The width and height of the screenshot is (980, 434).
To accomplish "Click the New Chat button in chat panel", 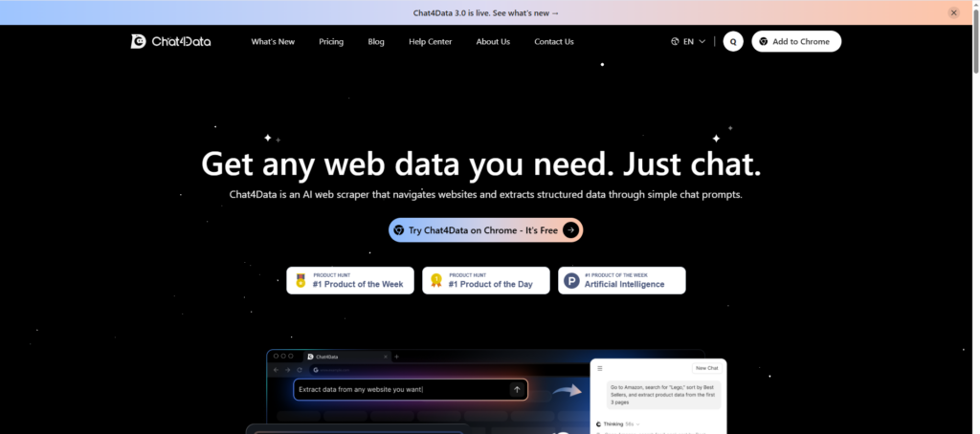I will [707, 368].
